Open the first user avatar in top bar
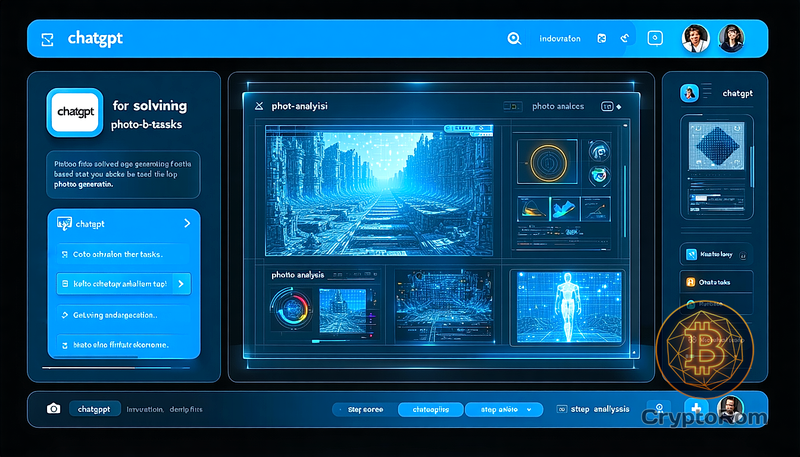The width and height of the screenshot is (800, 457). pyautogui.click(x=695, y=39)
